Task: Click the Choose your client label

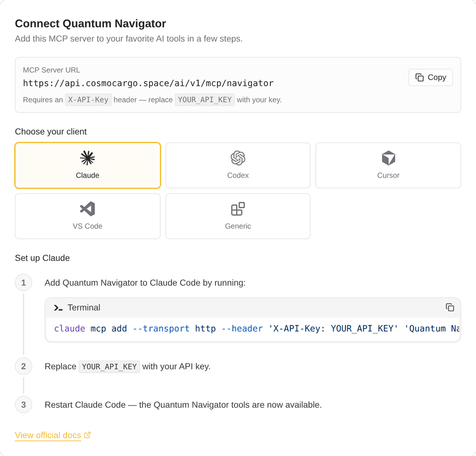Action: tap(51, 132)
